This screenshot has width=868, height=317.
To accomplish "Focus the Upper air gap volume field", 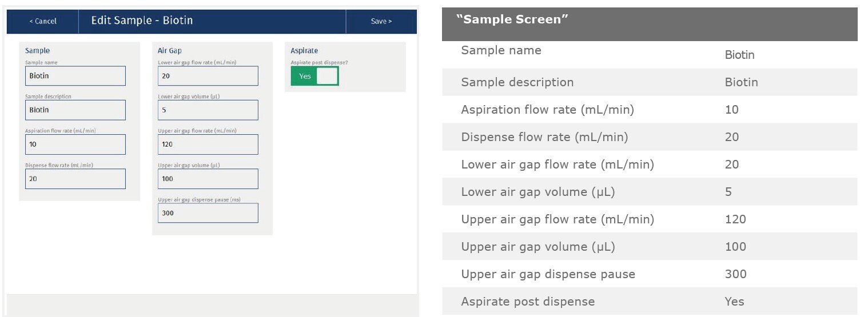I will [208, 179].
